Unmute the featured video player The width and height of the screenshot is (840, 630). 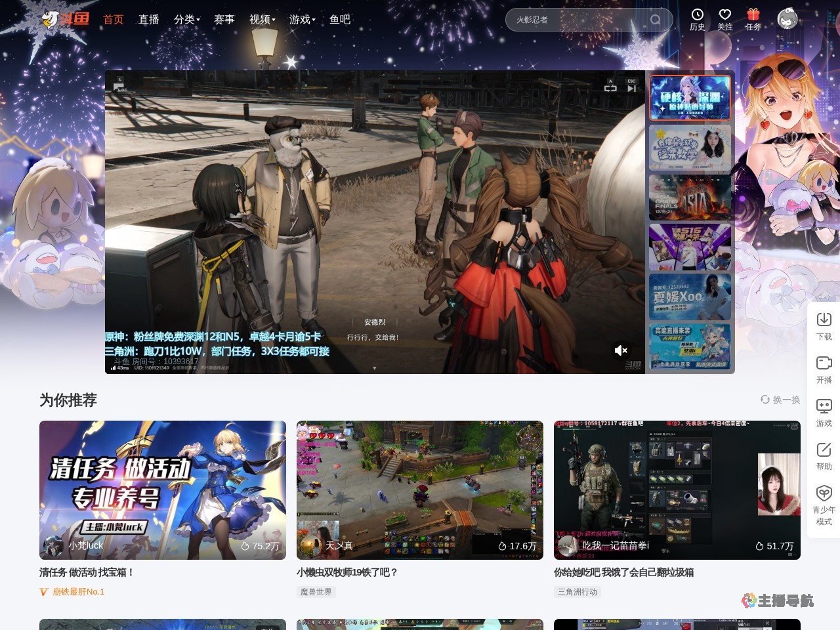620,350
